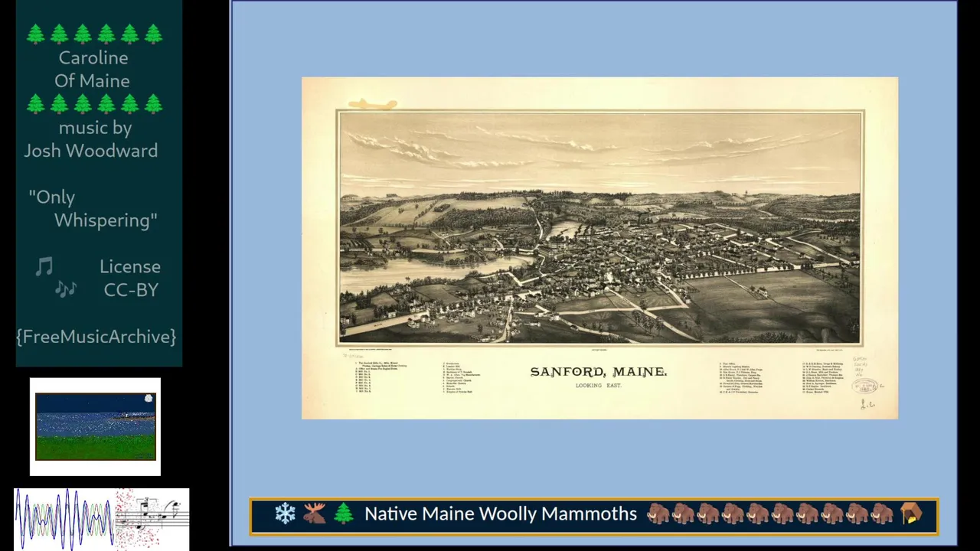Click the 'LOOKING EAST.' caption
Viewport: 980px width, 551px height.
coord(599,386)
